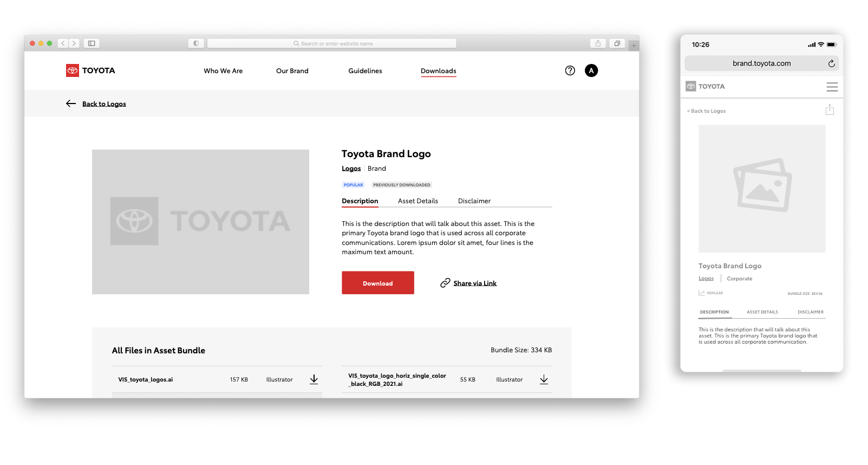The image size is (868, 465).
Task: Tap the mobile Back to Logos link
Action: click(707, 111)
